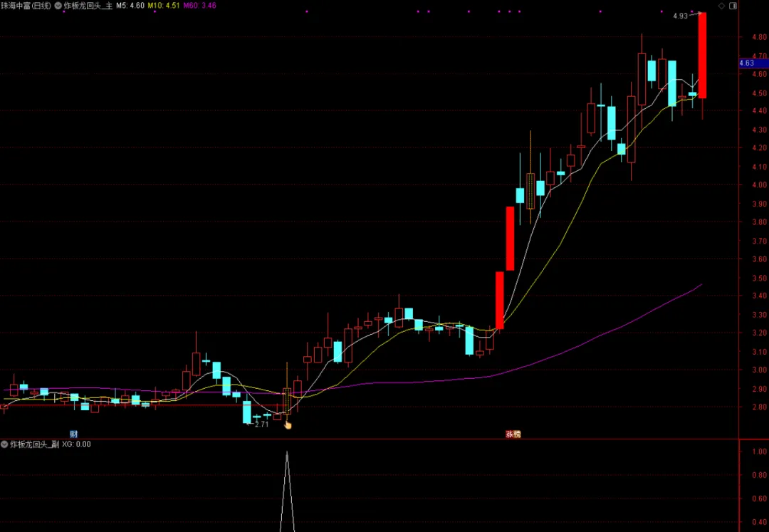Click the M60: 3.46 moving average label
Viewport: 769px width, 532px height.
coord(199,6)
